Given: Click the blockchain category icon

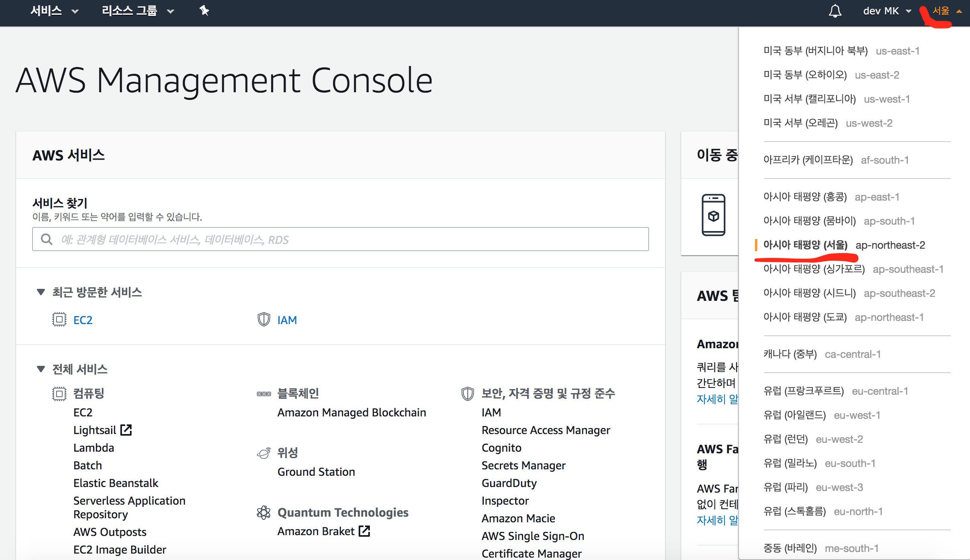Looking at the screenshot, I should pos(264,394).
